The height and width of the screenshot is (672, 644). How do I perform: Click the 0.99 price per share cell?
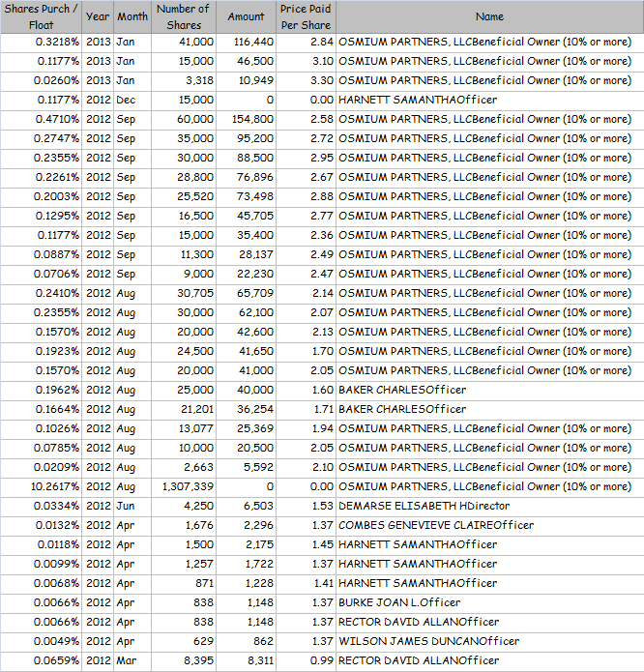pyautogui.click(x=306, y=660)
